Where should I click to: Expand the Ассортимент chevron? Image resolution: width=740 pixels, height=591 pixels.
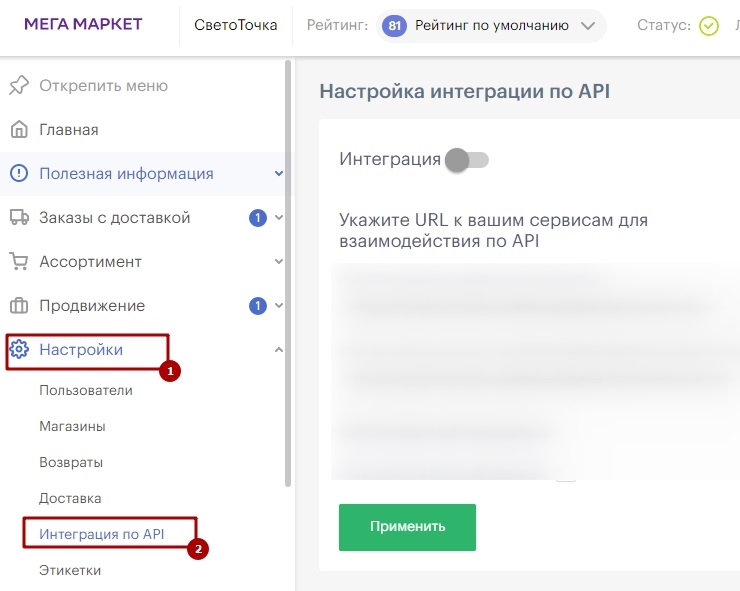tap(279, 261)
